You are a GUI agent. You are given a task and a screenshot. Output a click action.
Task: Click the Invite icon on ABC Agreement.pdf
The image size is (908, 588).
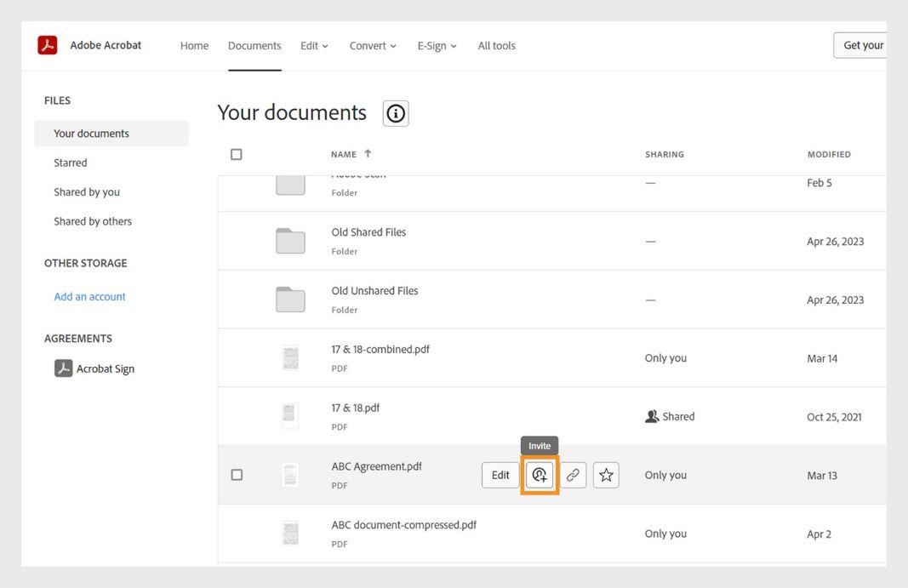(540, 475)
